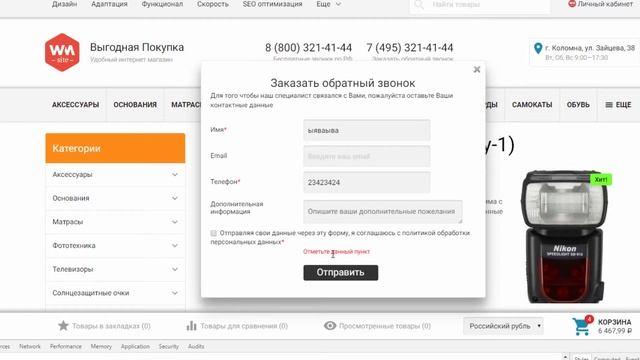Click the Отметьте данный пункт error text

(336, 251)
